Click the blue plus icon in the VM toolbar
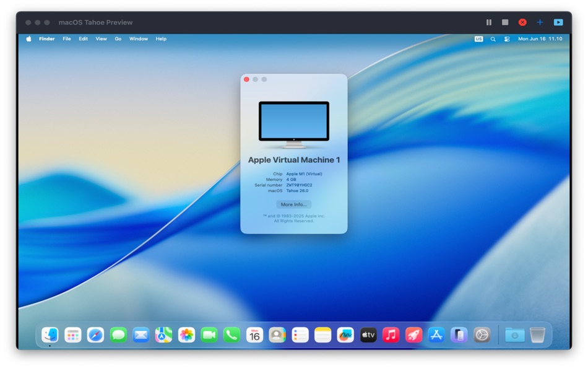 point(540,22)
